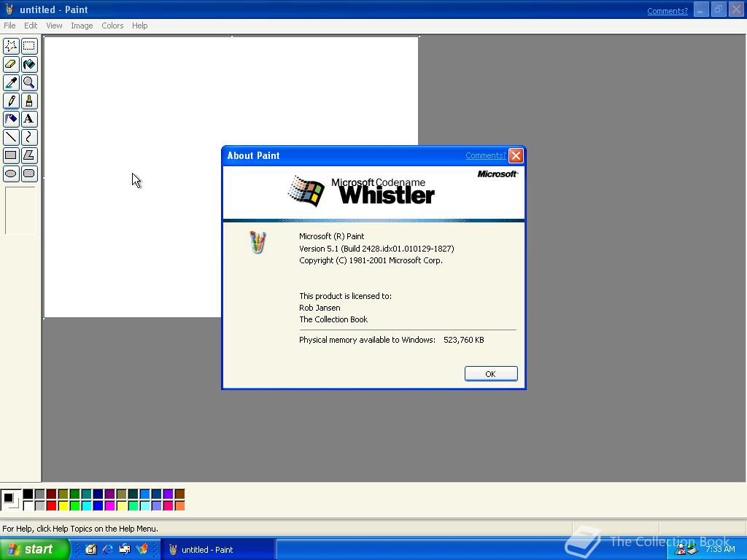Image resolution: width=747 pixels, height=560 pixels.
Task: Click the 7:33 AM tray clock
Action: coord(720,550)
